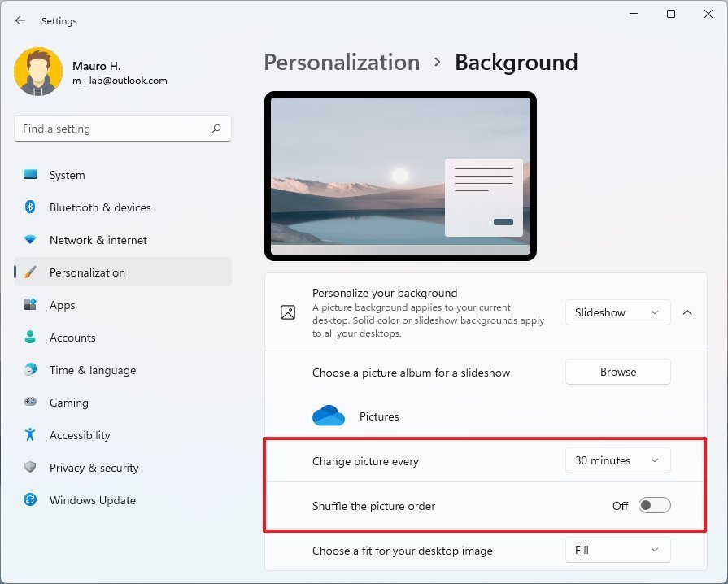Click Choose a fit for your desktop image
The image size is (728, 584).
403,551
